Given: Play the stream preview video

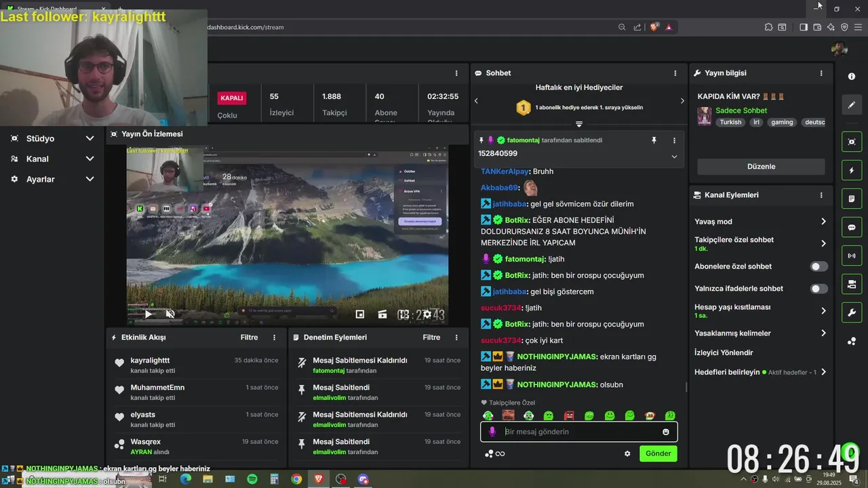Looking at the screenshot, I should click(149, 314).
